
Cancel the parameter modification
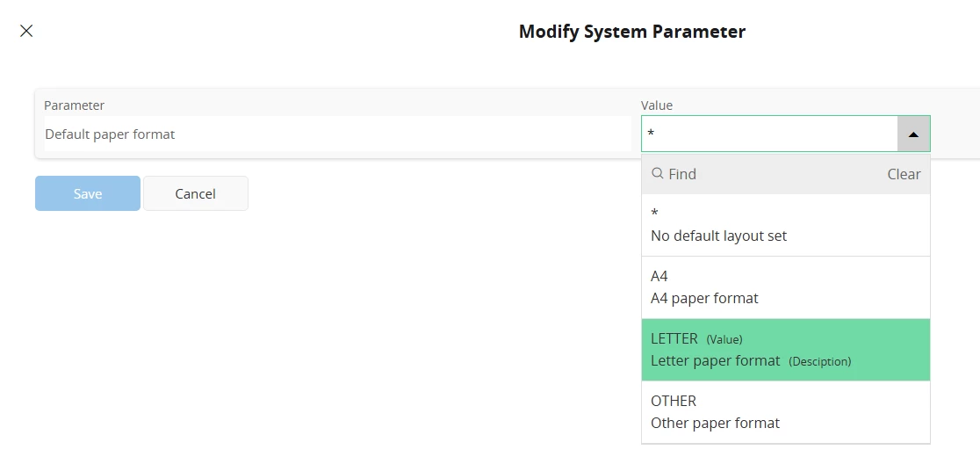(x=196, y=193)
